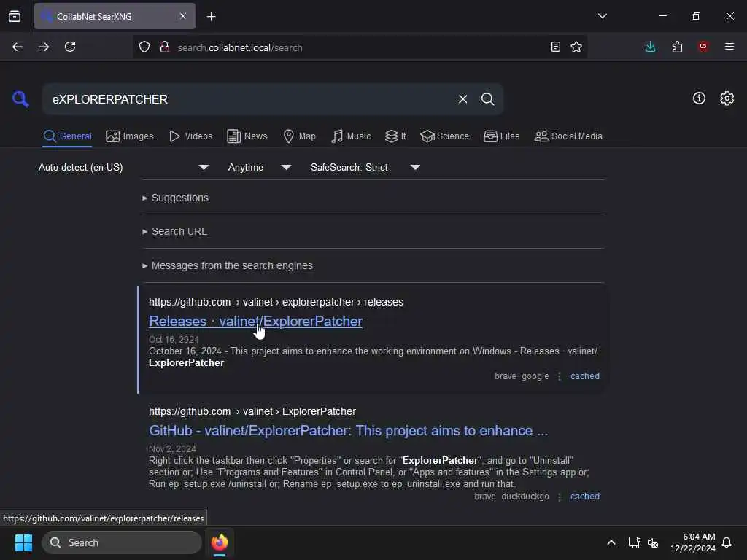Close the CollabNet SearXNG tab

point(183,16)
